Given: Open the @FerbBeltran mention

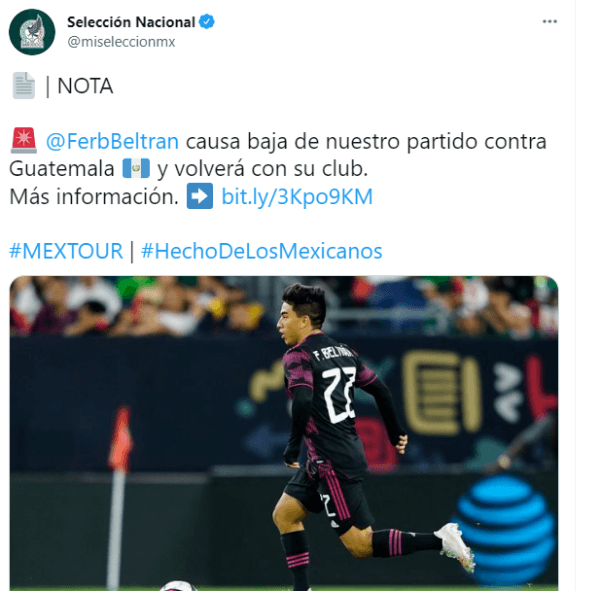Looking at the screenshot, I should click(x=112, y=141).
